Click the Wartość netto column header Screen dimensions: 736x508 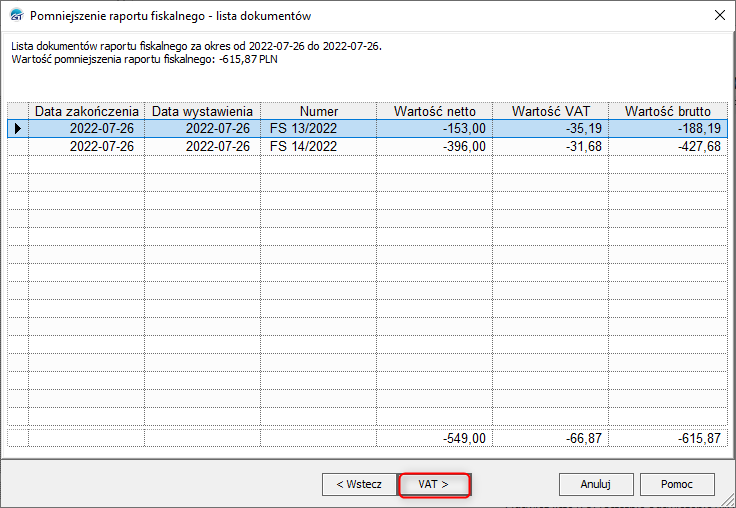pyautogui.click(x=435, y=111)
